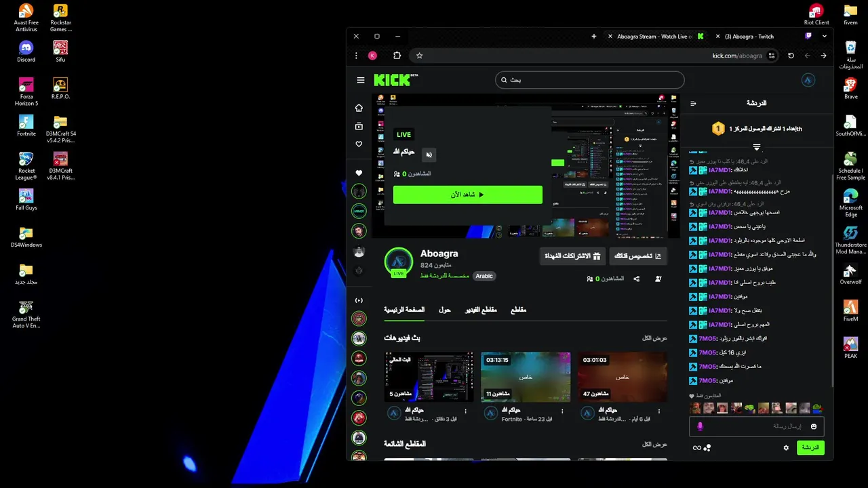
Task: Click the KICK logo
Action: click(x=395, y=80)
